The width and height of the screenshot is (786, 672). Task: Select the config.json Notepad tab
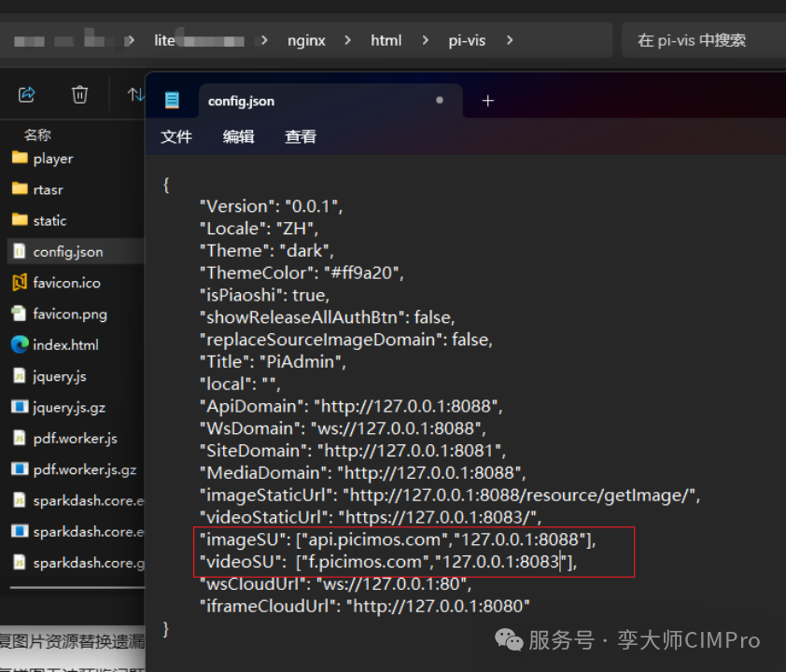click(x=330, y=101)
